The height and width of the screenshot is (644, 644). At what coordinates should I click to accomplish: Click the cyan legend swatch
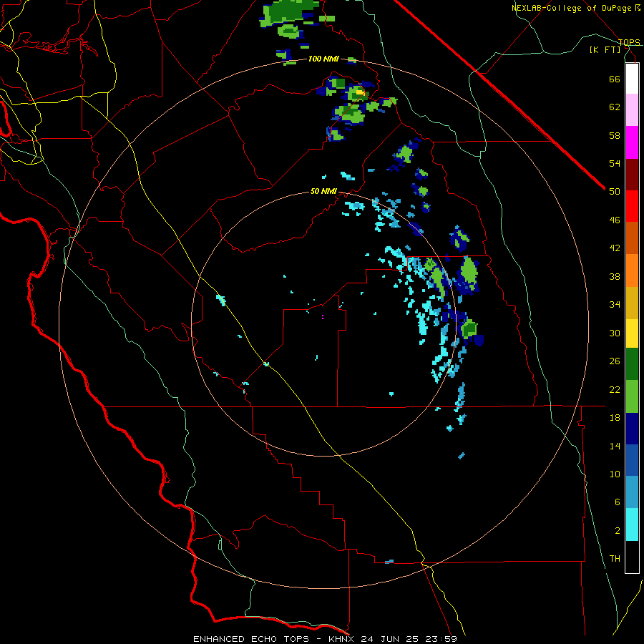[x=632, y=525]
